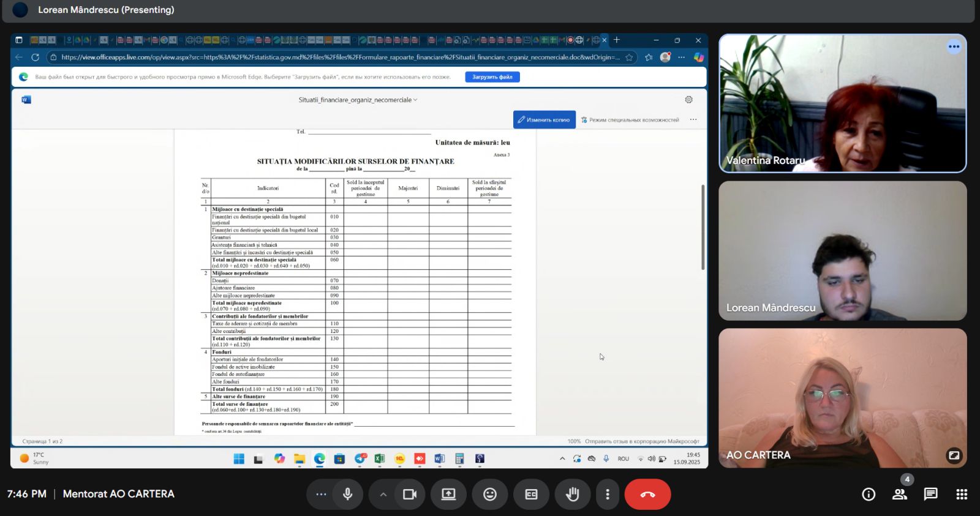
Task: Show the participants list
Action: click(899, 494)
